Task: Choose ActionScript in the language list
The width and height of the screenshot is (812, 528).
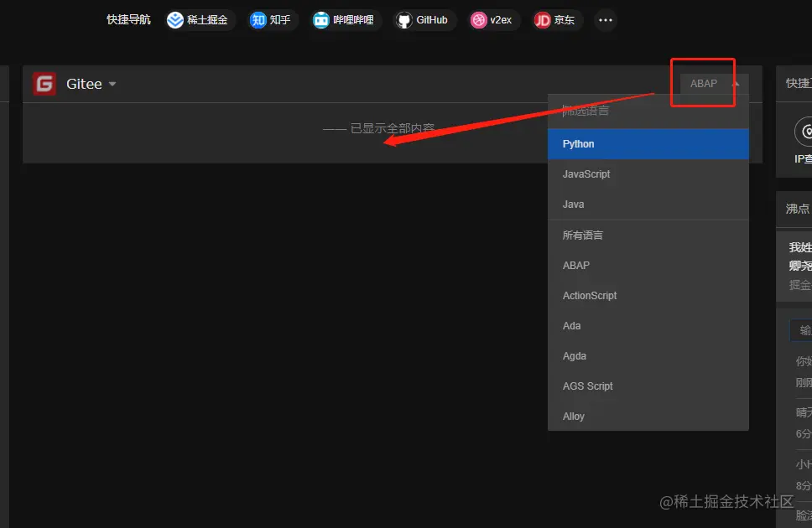Action: 648,296
